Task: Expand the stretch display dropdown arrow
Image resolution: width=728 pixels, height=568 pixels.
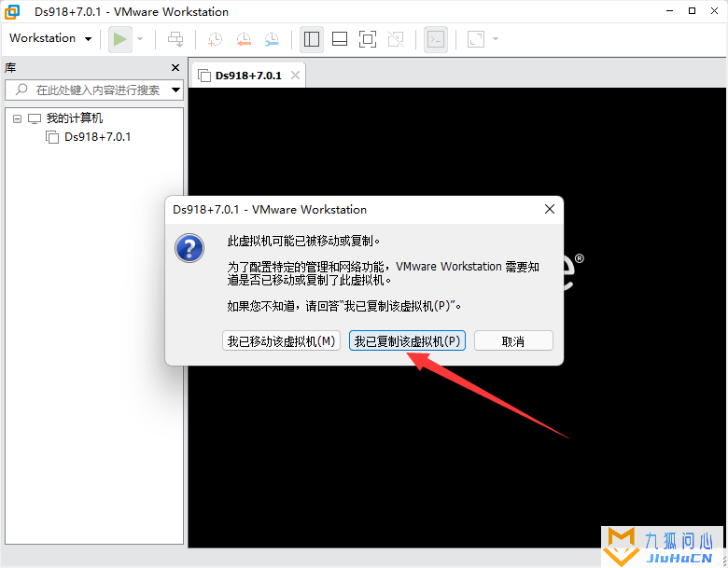Action: [x=496, y=39]
